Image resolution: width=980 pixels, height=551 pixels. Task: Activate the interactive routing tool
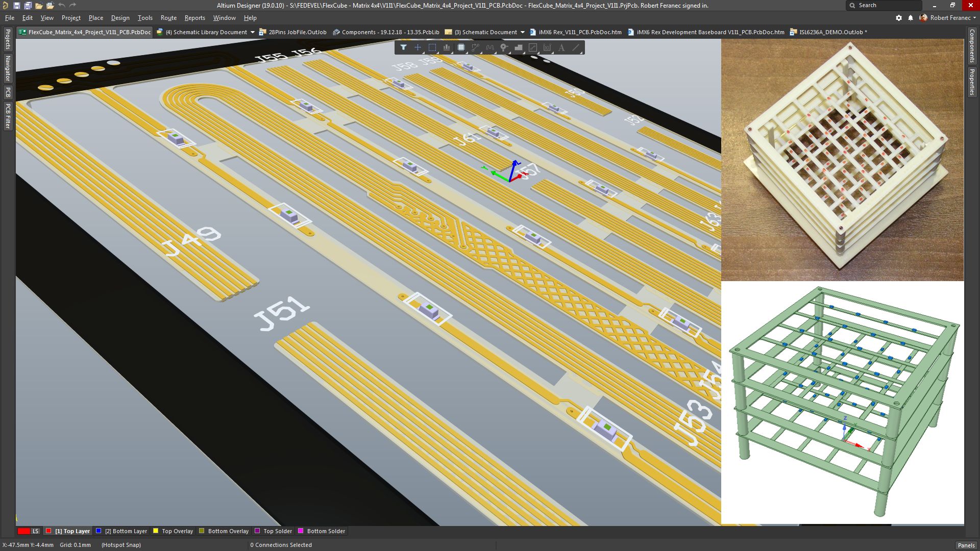tap(475, 47)
